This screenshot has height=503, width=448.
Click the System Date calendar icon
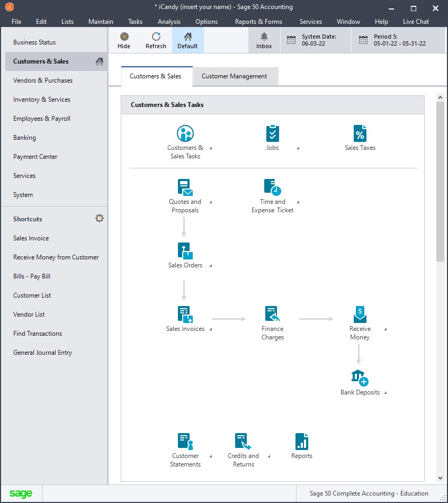(x=291, y=40)
